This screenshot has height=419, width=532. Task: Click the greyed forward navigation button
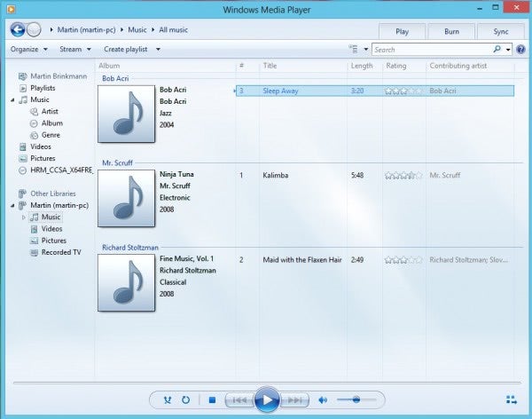34,30
